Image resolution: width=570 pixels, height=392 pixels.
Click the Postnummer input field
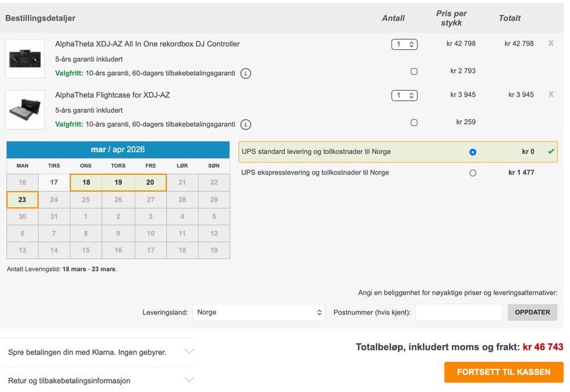tap(458, 312)
